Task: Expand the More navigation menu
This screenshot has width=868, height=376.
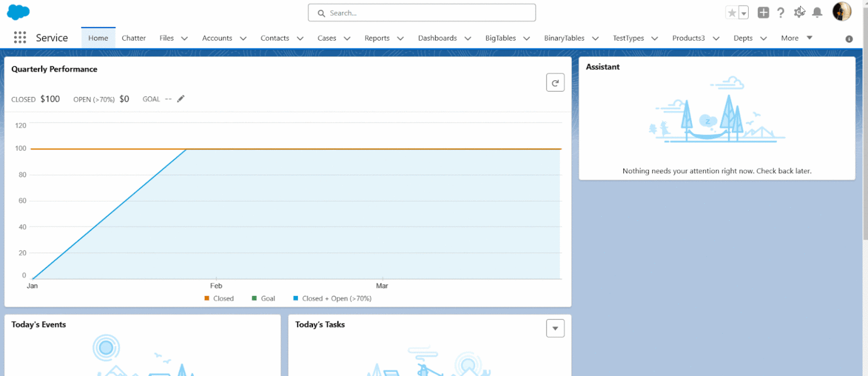Action: click(797, 38)
